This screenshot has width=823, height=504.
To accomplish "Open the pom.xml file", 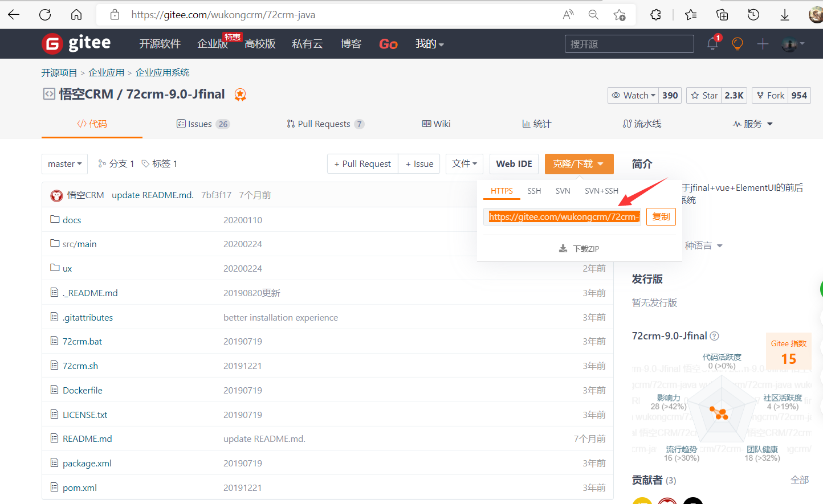I will pos(80,487).
